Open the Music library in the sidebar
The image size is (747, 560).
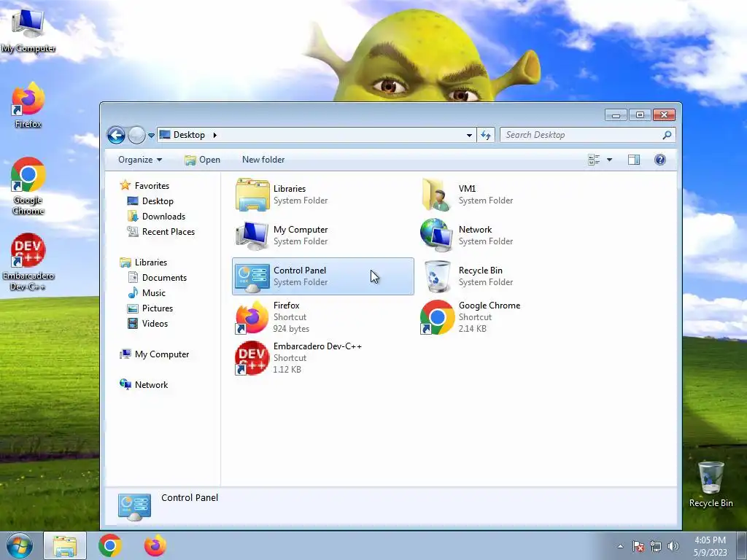147,293
